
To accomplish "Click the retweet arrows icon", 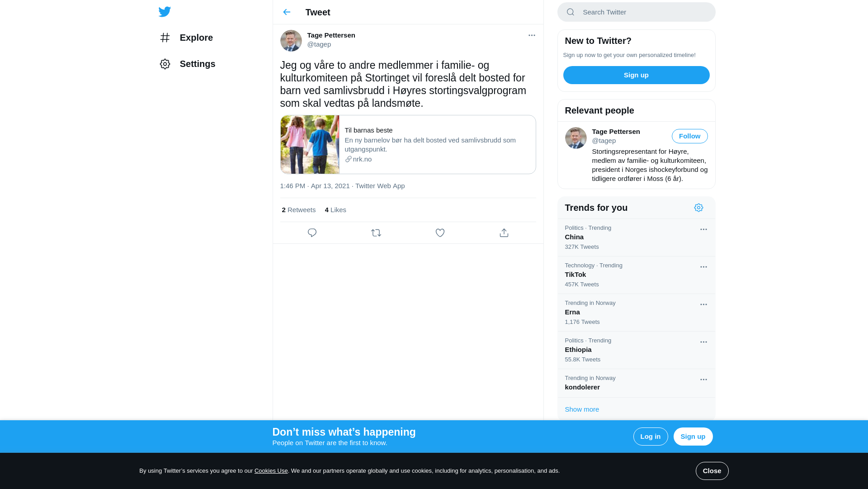I will (x=376, y=233).
